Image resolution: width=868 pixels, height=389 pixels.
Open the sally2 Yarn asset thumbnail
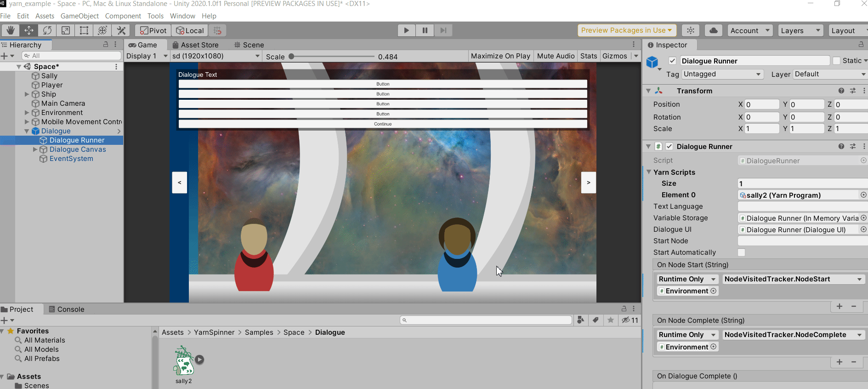184,361
